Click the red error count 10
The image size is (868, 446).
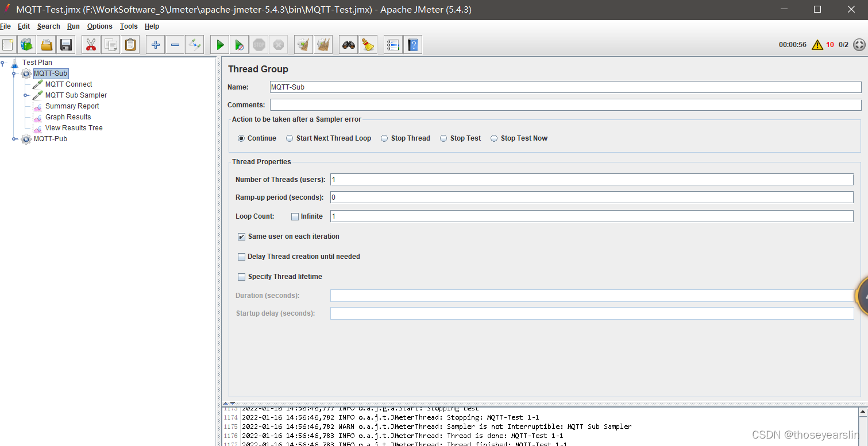click(830, 45)
